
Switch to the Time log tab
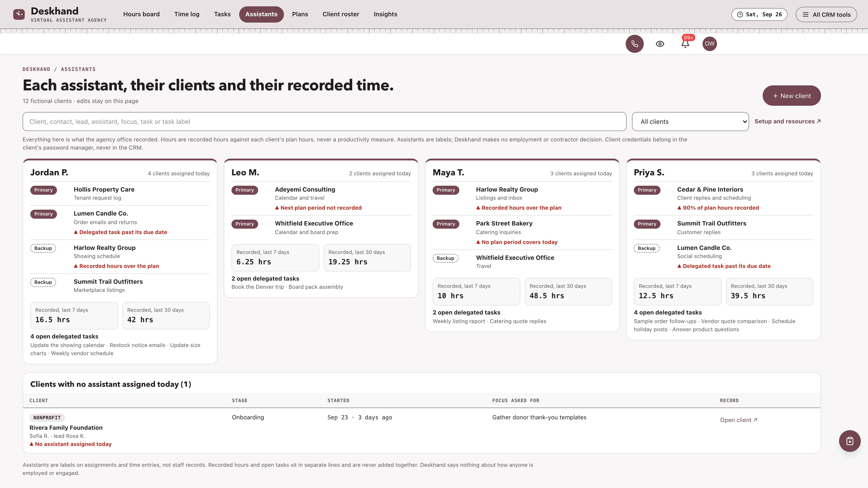187,14
